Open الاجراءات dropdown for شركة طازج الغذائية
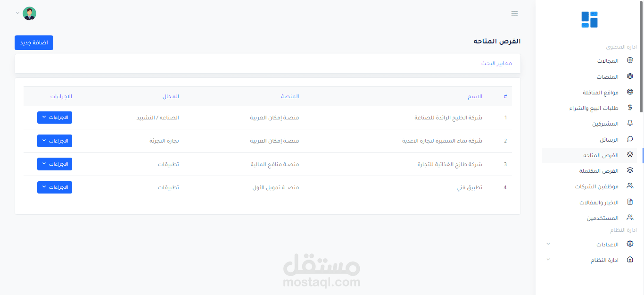The height and width of the screenshot is (295, 644). [55, 164]
